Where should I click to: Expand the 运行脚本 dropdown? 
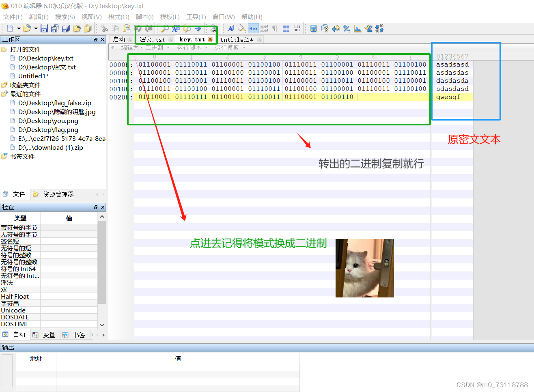[x=192, y=47]
